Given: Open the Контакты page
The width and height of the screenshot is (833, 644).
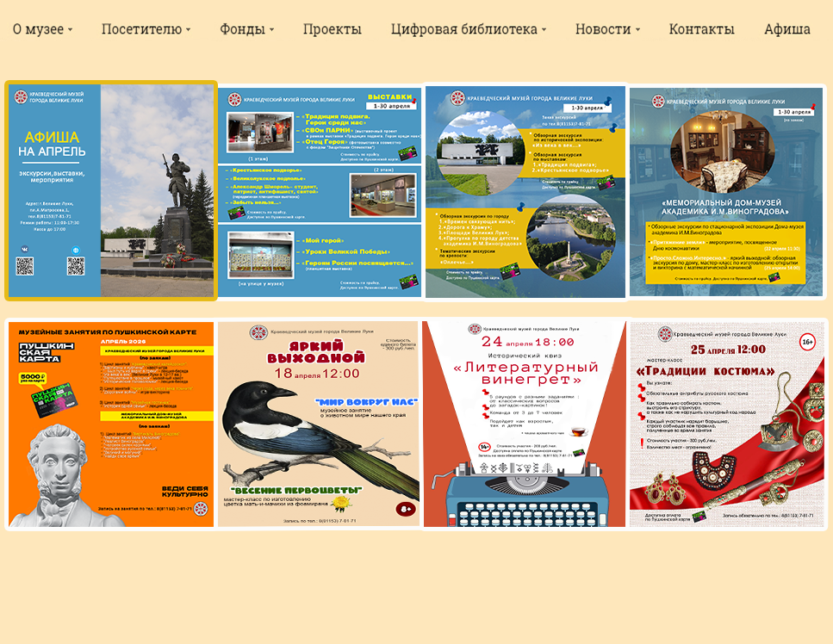Looking at the screenshot, I should (x=701, y=29).
